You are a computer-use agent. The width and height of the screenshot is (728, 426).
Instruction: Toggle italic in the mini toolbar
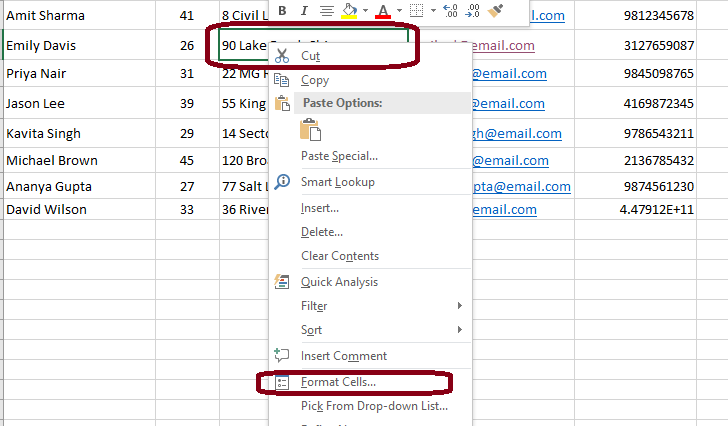pos(304,10)
